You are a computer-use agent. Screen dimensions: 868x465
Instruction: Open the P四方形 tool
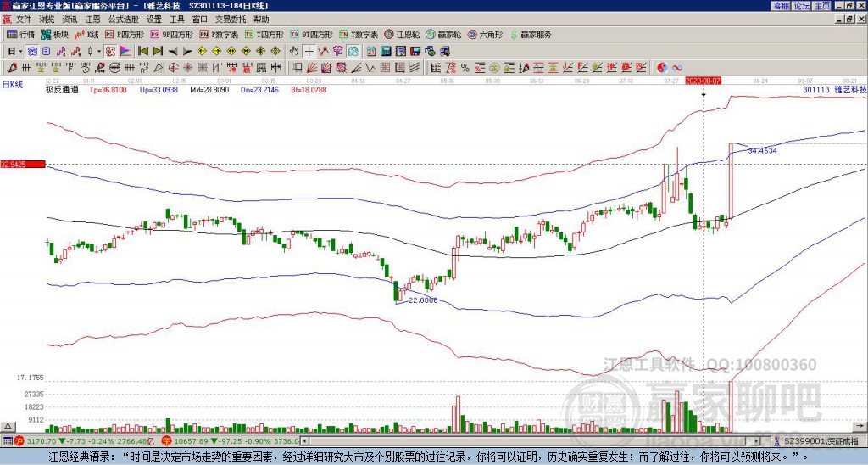coord(125,34)
